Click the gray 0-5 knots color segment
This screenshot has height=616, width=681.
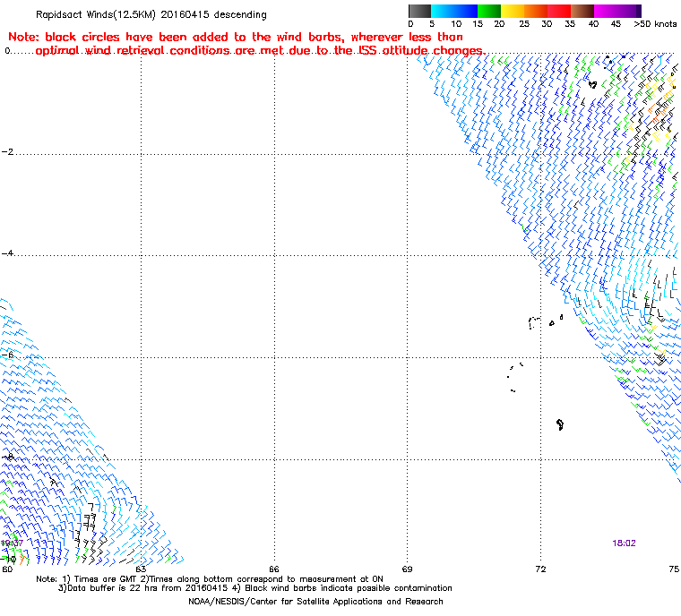(x=419, y=11)
